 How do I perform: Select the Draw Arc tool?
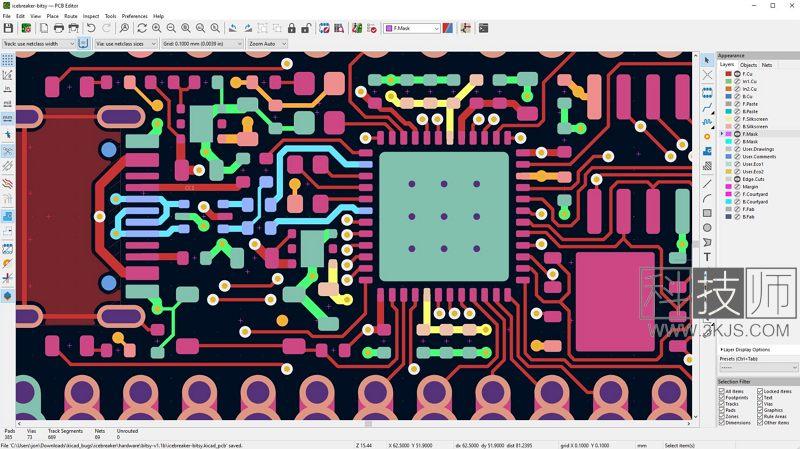click(707, 198)
